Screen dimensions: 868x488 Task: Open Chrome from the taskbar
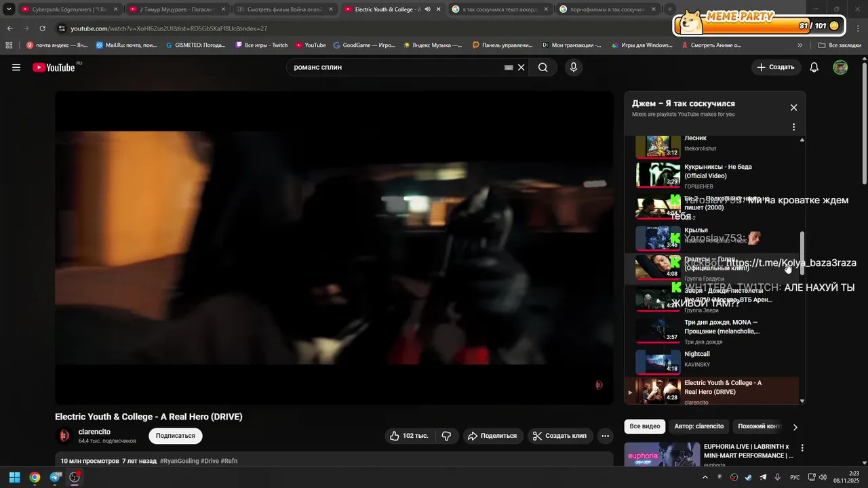coord(35,477)
